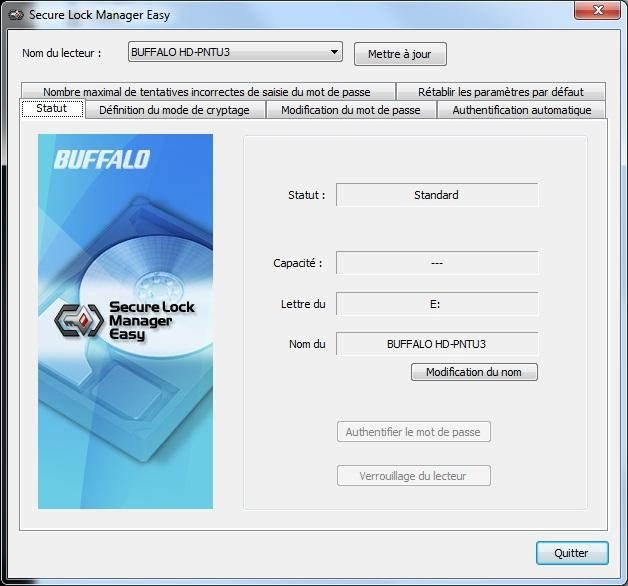Switch to the Statut tab
This screenshot has height=586, width=628.
click(52, 109)
